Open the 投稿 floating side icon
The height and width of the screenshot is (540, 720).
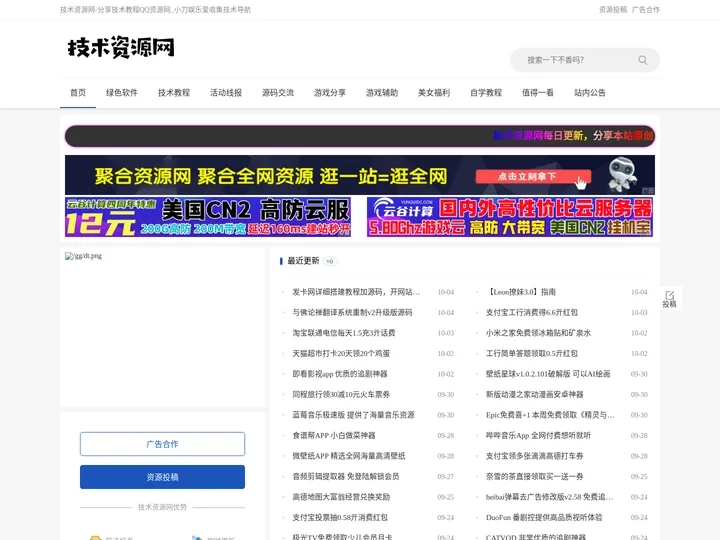(669, 299)
